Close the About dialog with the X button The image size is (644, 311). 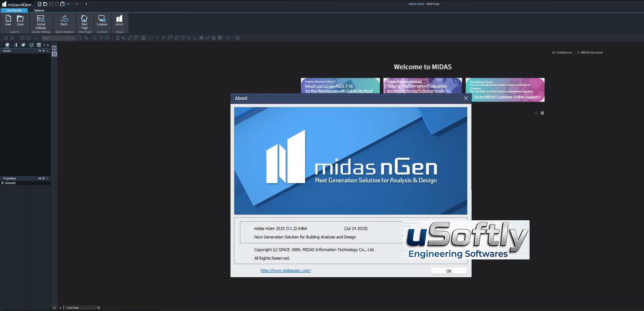[x=466, y=98]
